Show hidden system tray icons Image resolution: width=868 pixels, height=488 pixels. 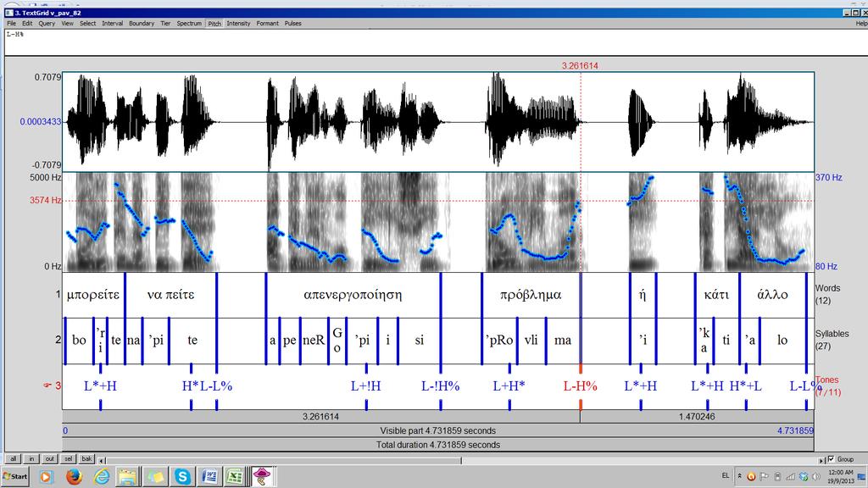click(x=739, y=476)
